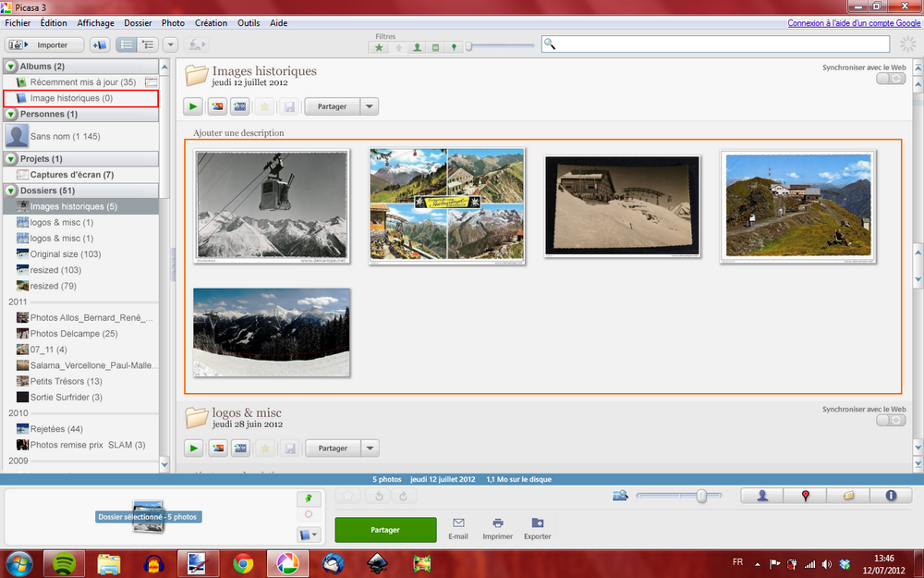The width and height of the screenshot is (924, 578).
Task: Adjust the thumbnail size slider
Action: pyautogui.click(x=701, y=496)
